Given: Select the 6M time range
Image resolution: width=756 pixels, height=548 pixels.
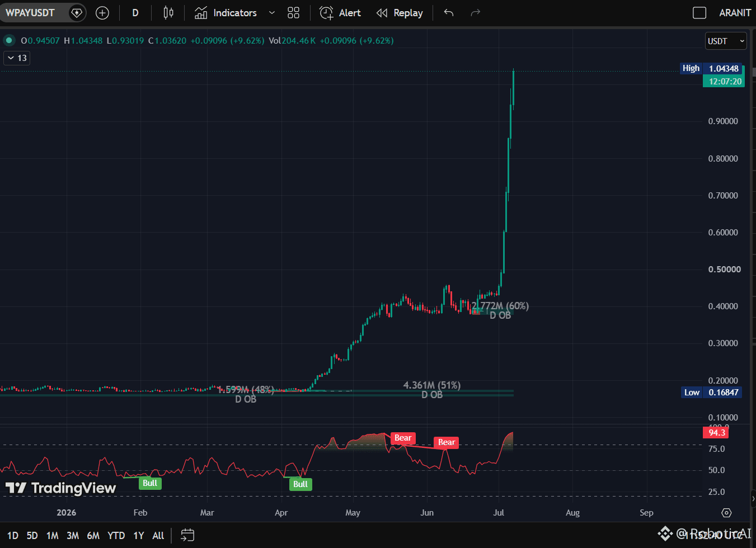Looking at the screenshot, I should pyautogui.click(x=93, y=535).
